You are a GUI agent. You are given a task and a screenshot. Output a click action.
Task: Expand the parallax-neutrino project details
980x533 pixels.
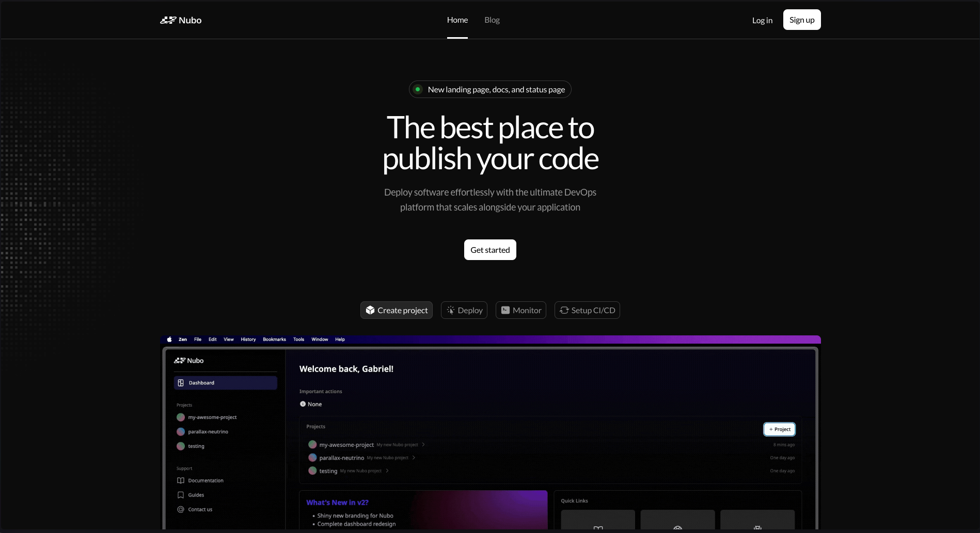(x=414, y=458)
